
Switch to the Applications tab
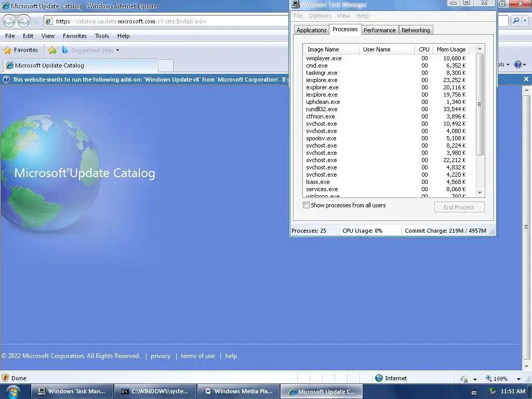pos(312,30)
